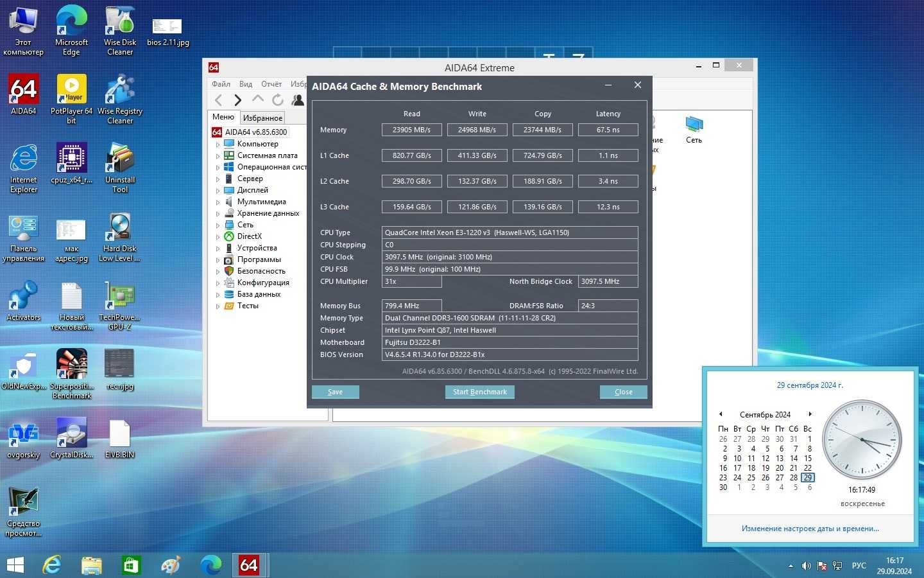Screen dimensions: 924x578
Task: Select the Конфигурация item in the tree
Action: pos(263,283)
